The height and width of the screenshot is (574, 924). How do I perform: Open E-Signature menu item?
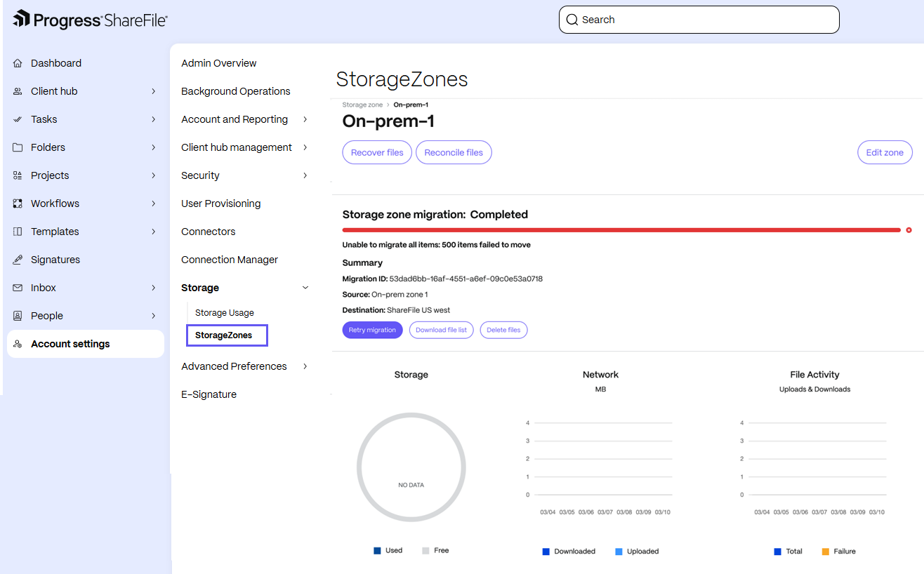pos(209,394)
